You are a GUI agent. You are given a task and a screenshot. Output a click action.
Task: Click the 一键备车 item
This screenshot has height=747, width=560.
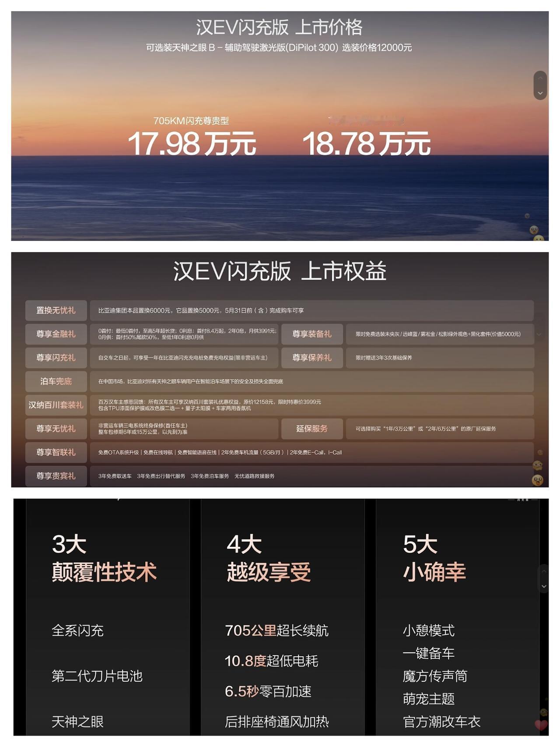tap(429, 653)
